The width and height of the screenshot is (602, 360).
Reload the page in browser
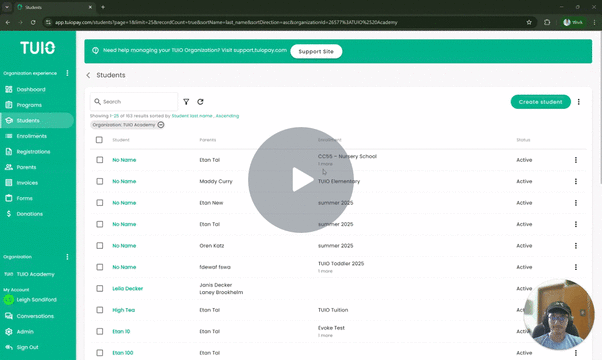(33, 22)
